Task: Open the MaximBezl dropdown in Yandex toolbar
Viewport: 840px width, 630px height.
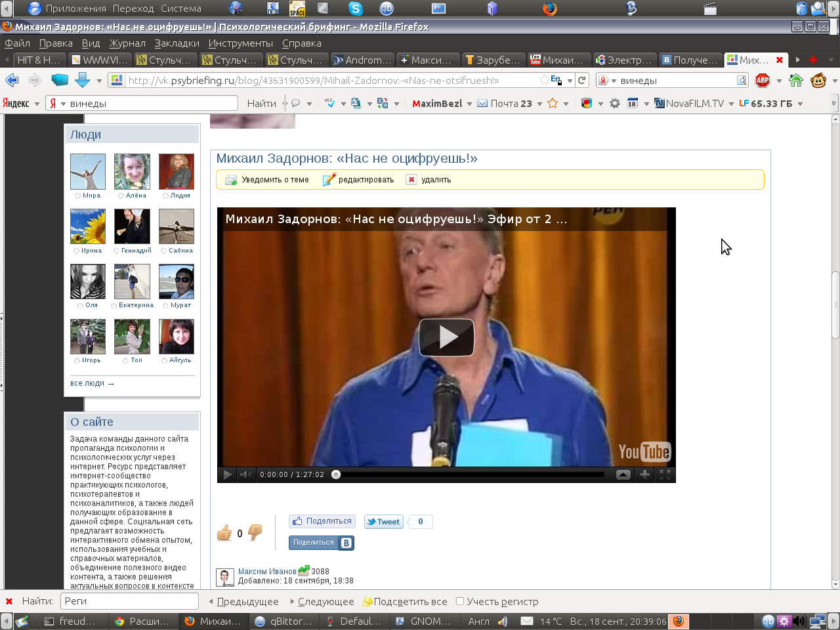Action: (x=469, y=104)
